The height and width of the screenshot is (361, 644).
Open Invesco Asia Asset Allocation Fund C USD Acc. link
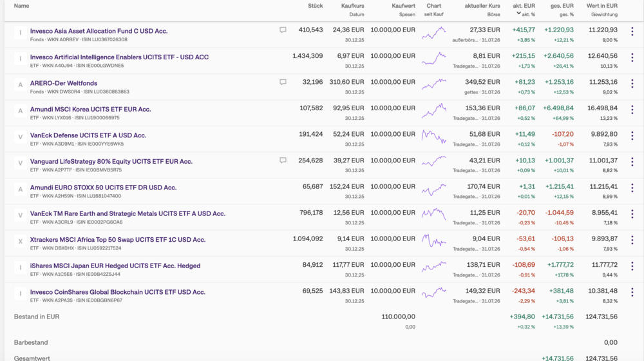99,31
